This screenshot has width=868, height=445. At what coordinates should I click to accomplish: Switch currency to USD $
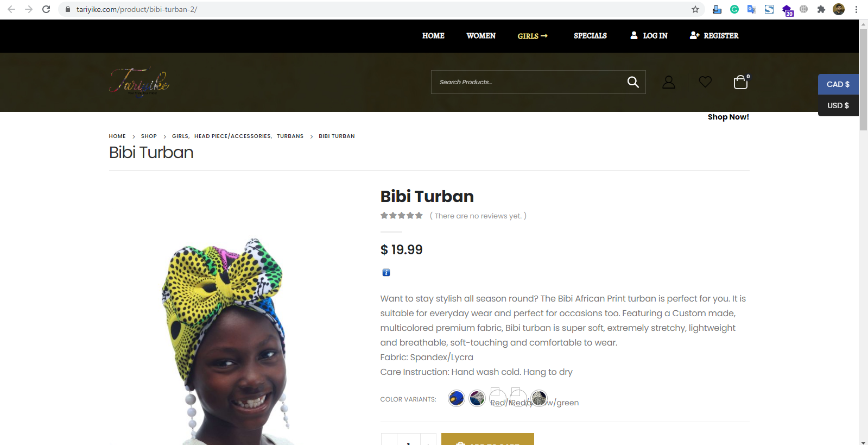coord(838,105)
